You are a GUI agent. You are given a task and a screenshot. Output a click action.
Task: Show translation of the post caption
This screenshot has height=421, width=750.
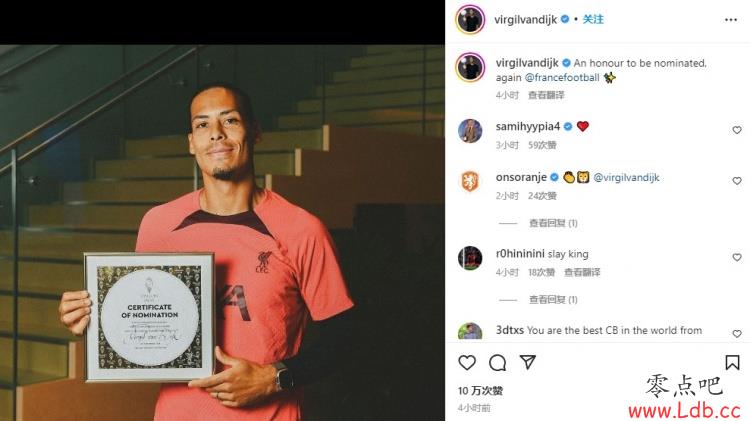(546, 95)
